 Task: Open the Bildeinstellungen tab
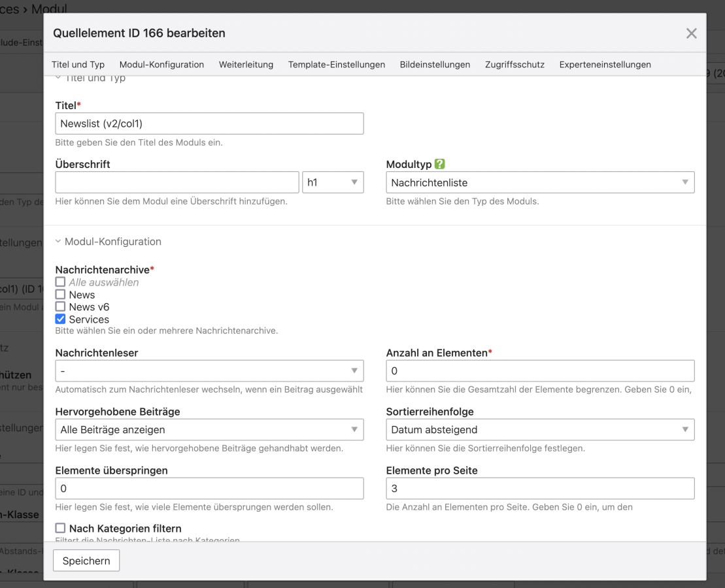point(435,65)
